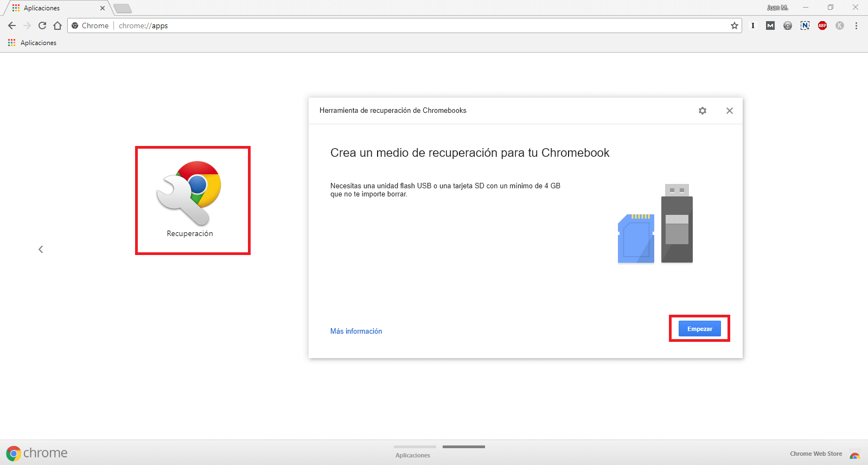
Task: Click the I extension icon
Action: pyautogui.click(x=753, y=26)
